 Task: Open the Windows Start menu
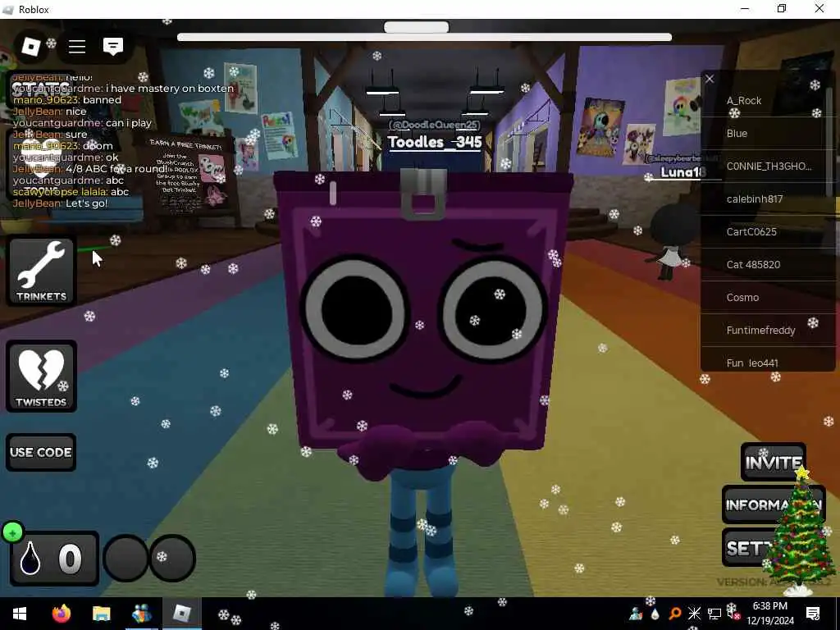20,614
